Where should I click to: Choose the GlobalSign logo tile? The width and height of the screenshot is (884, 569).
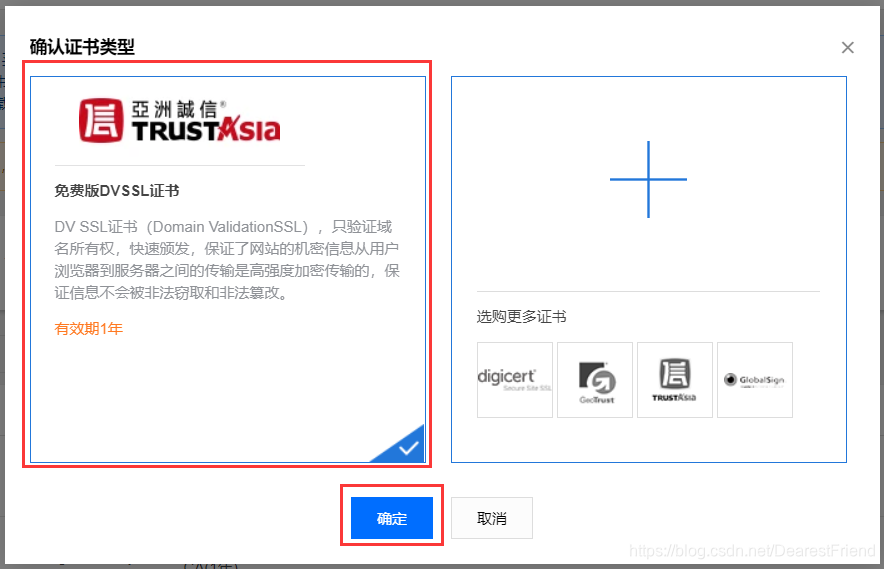click(755, 380)
